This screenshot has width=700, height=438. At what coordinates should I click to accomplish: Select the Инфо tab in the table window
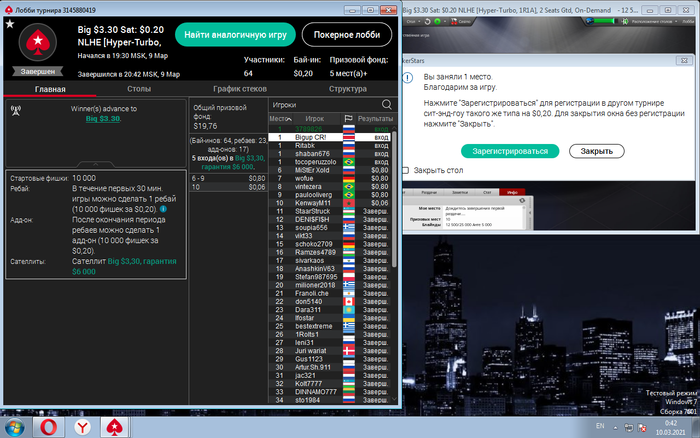512,192
